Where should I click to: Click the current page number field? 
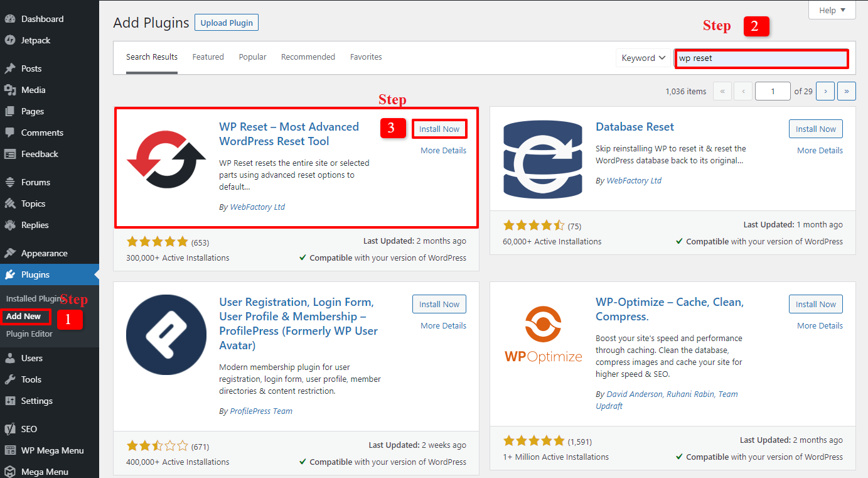pos(773,91)
